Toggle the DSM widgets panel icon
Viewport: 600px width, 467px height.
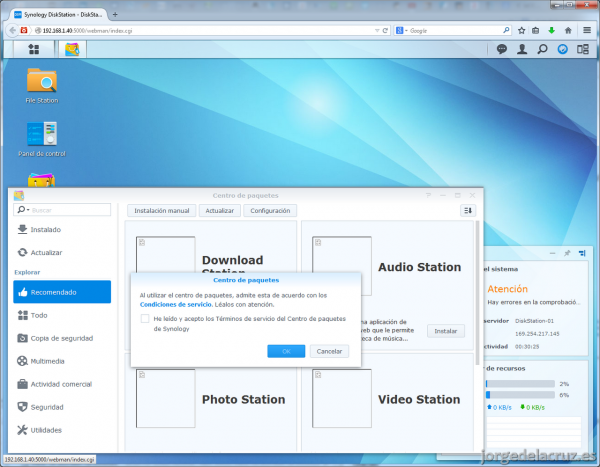[x=583, y=49]
